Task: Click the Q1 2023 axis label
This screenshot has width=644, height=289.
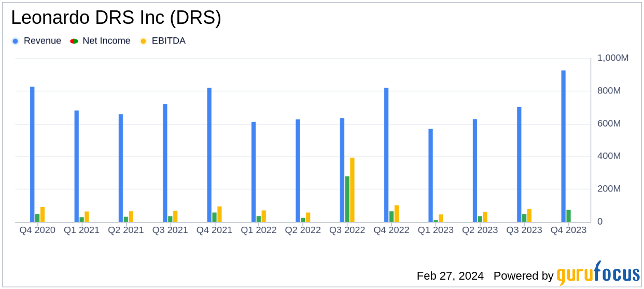Action: (436, 230)
